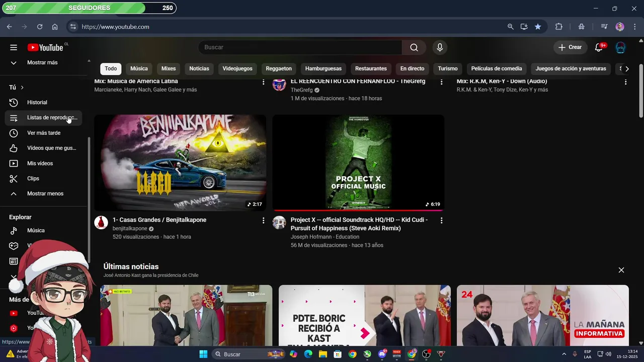Viewport: 644px width, 362px height.
Task: Reload the page in the browser
Action: [40, 27]
